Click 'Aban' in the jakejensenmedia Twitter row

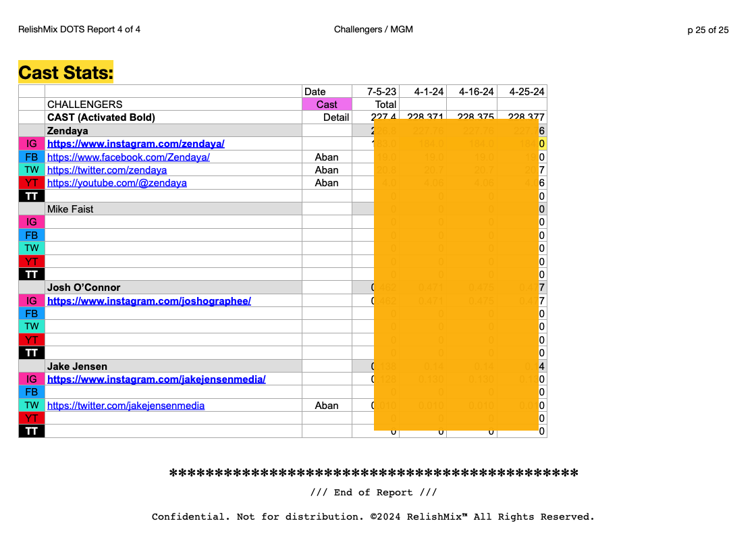point(327,406)
